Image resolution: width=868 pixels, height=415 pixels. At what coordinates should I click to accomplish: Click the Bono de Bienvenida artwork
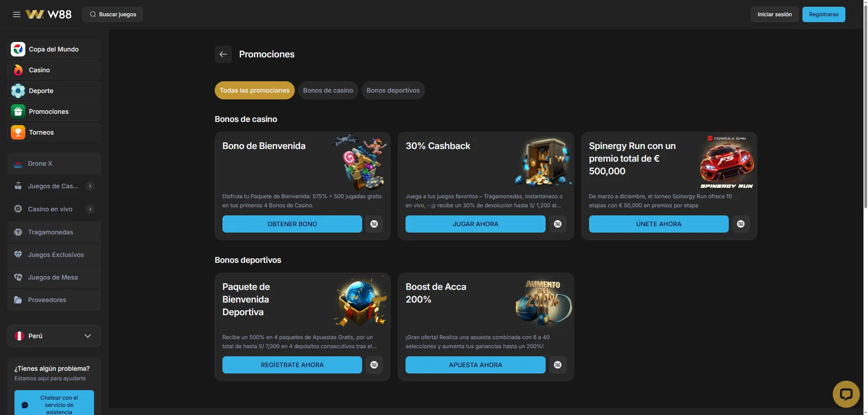(x=360, y=163)
